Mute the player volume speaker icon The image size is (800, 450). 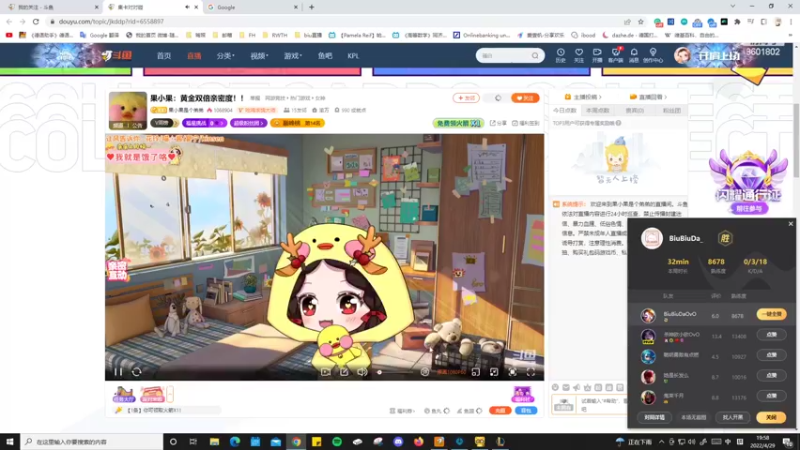click(x=362, y=372)
